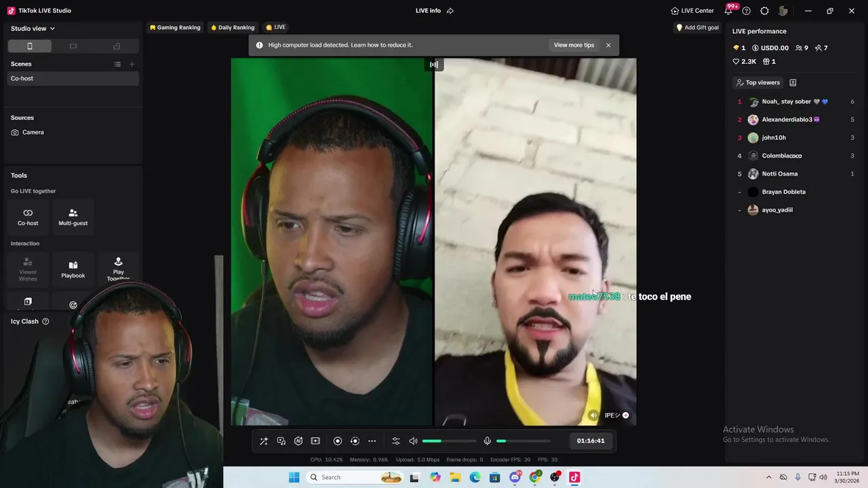Open the LIVE ranking tab

[x=276, y=27]
